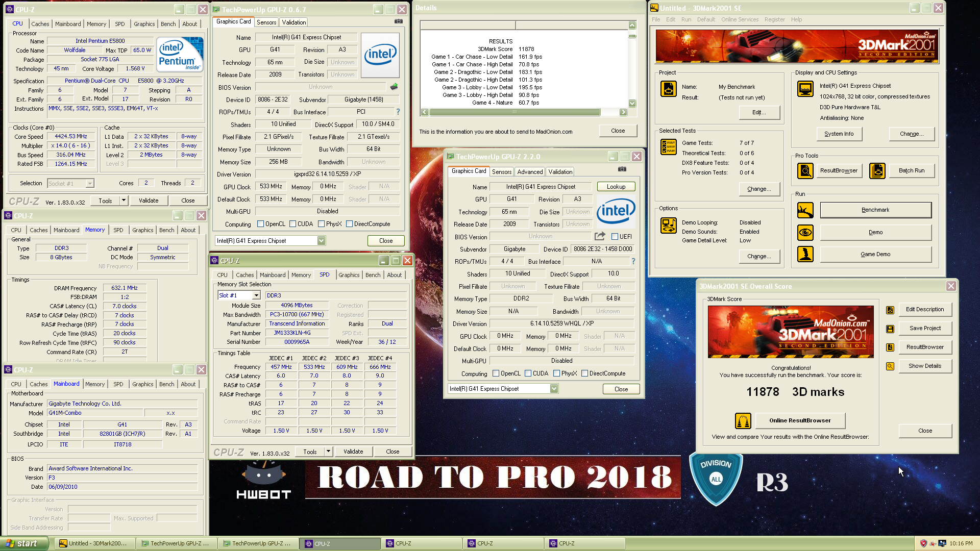980x551 pixels.
Task: Open the Advanced tab in GPU-Z 2.2.0
Action: point(530,172)
